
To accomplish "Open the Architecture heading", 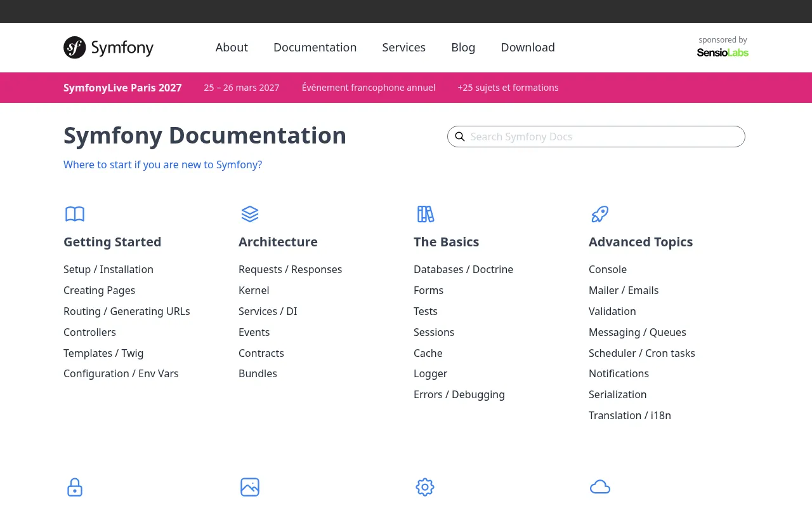I will [278, 242].
